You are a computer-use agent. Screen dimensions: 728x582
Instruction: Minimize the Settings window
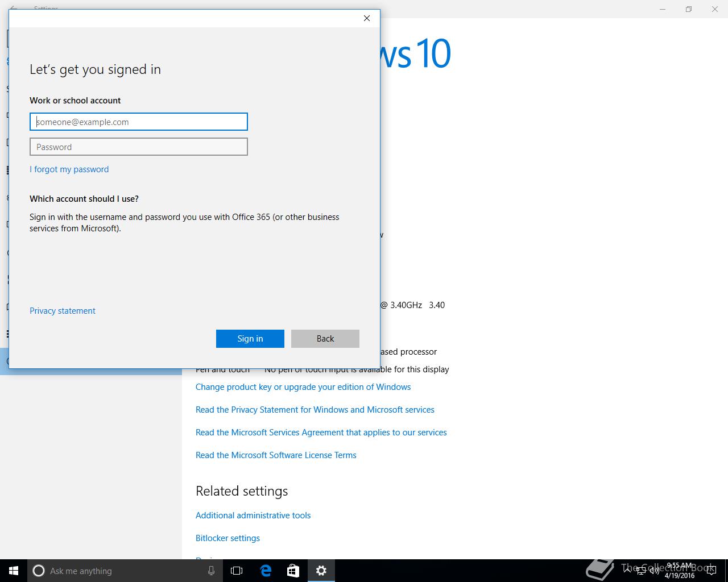click(x=663, y=9)
